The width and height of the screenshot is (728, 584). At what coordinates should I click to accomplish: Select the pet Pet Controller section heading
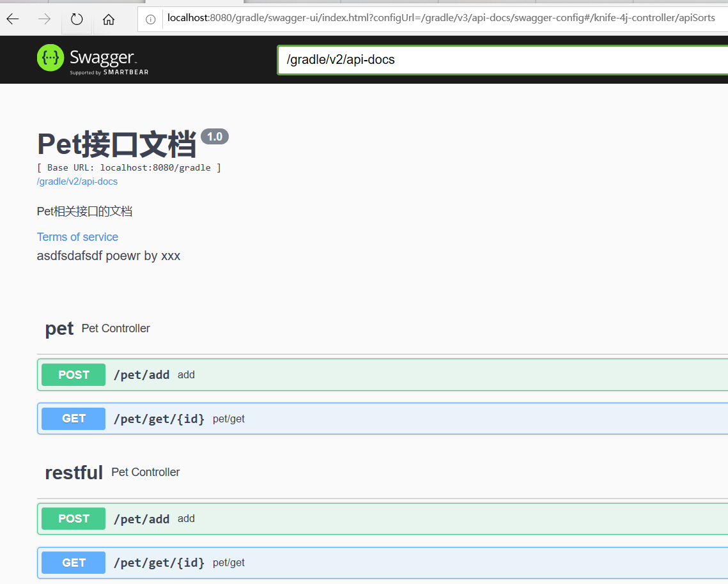[x=97, y=328]
